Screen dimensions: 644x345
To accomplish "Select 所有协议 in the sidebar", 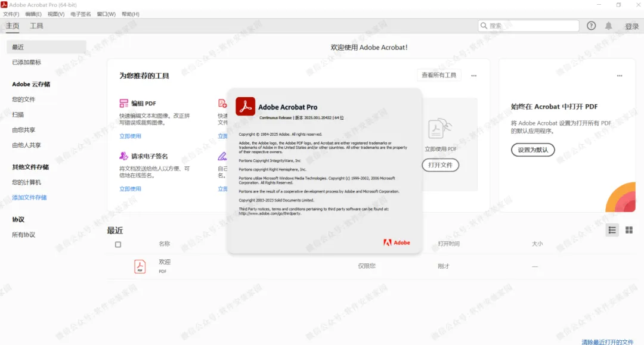I will 23,235.
